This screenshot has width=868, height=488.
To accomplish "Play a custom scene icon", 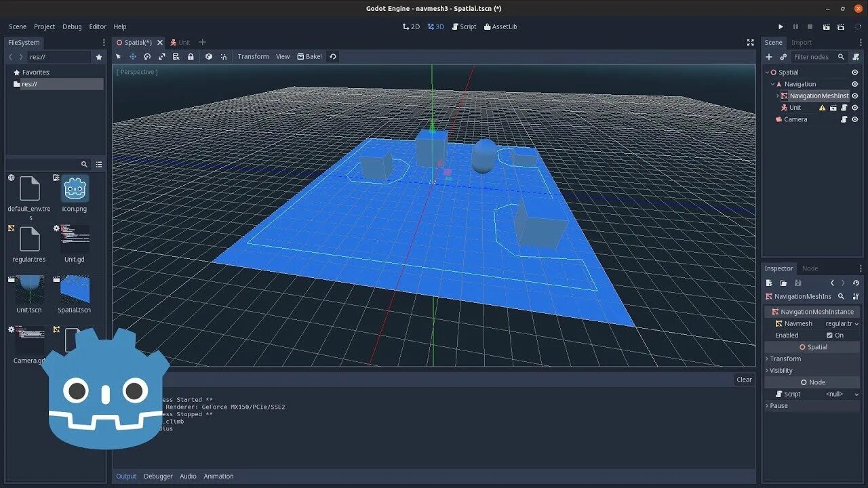I will (842, 26).
